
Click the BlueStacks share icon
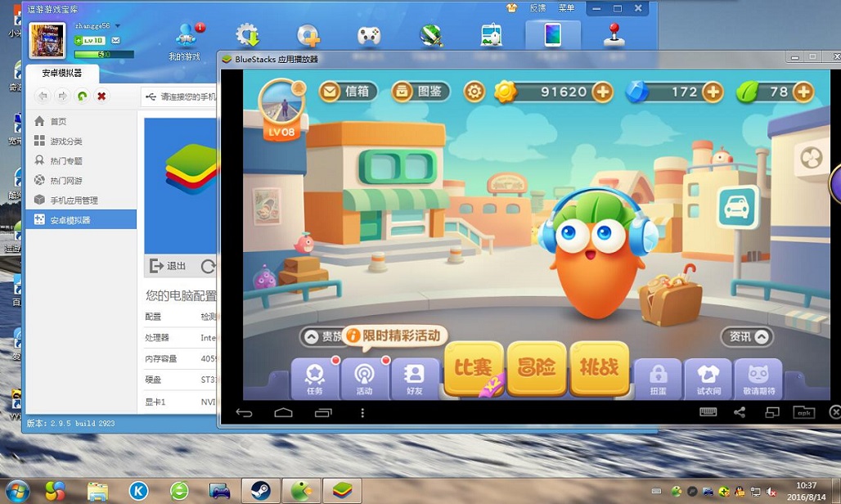(x=740, y=412)
